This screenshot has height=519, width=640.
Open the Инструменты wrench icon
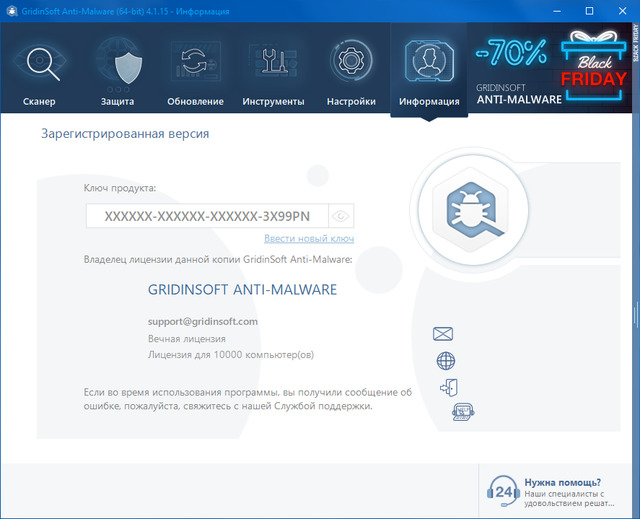pos(274,61)
